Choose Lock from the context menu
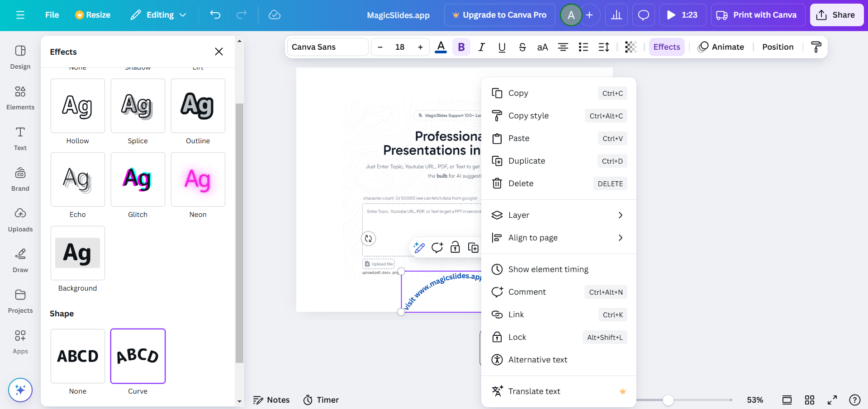Viewport: 868px width, 409px height. point(559,337)
